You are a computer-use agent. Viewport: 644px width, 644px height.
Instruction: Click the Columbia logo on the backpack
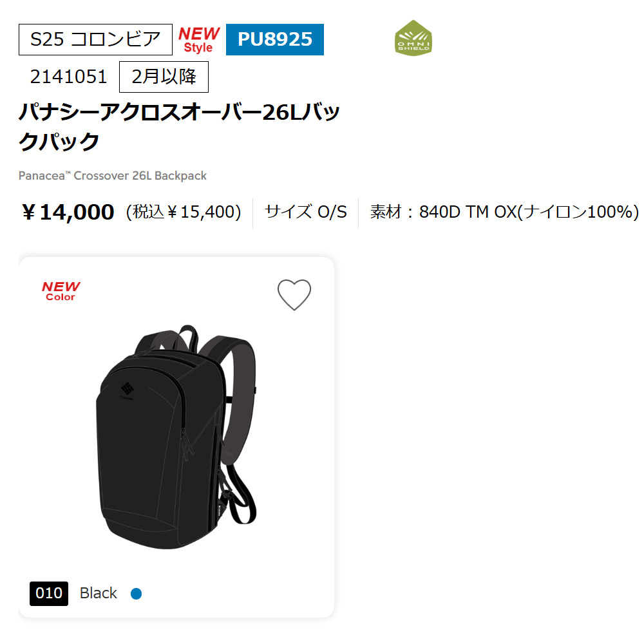128,391
